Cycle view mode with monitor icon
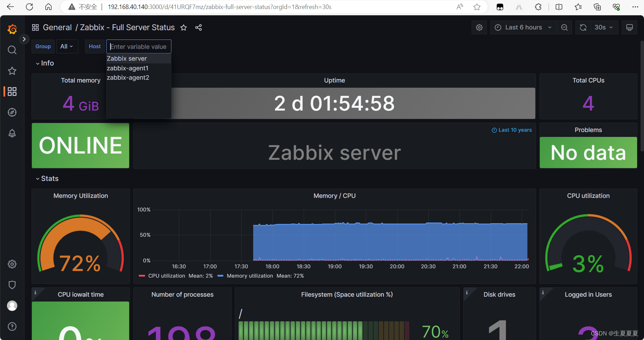Image resolution: width=644 pixels, height=340 pixels. 629,27
